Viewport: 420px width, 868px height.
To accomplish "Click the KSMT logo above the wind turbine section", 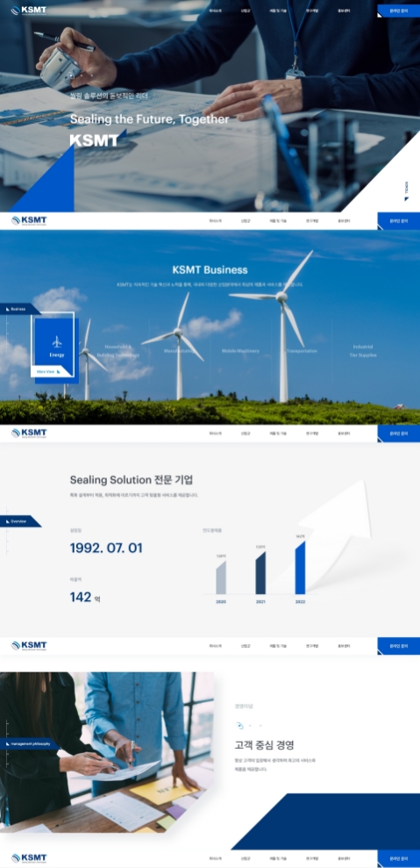I will point(29,221).
